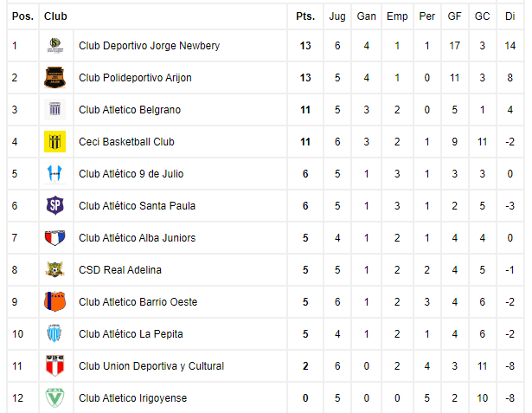
Task: Click the Di column header
Action: pos(510,16)
